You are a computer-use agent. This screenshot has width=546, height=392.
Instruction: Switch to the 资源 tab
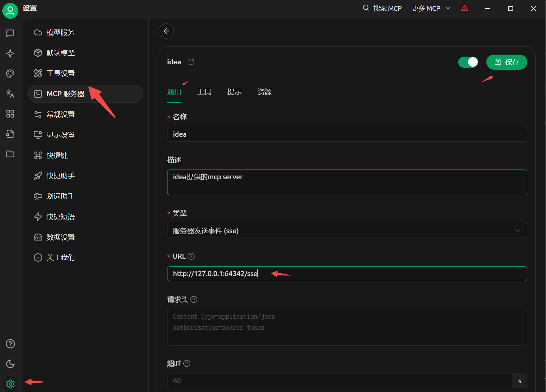(x=265, y=92)
